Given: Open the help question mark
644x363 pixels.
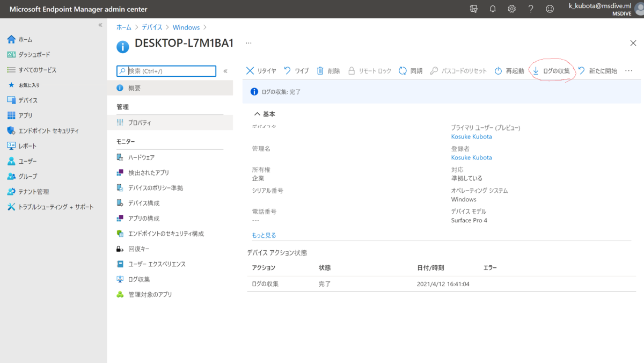Looking at the screenshot, I should coord(531,9).
